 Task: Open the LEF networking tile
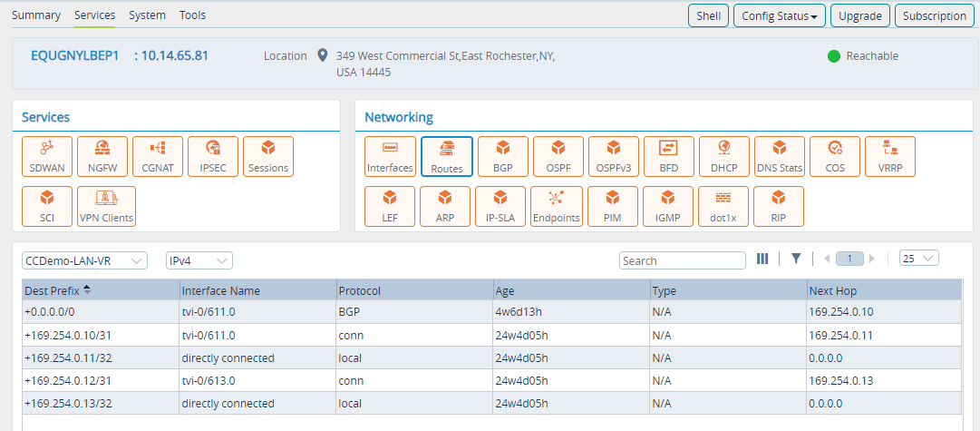click(390, 207)
